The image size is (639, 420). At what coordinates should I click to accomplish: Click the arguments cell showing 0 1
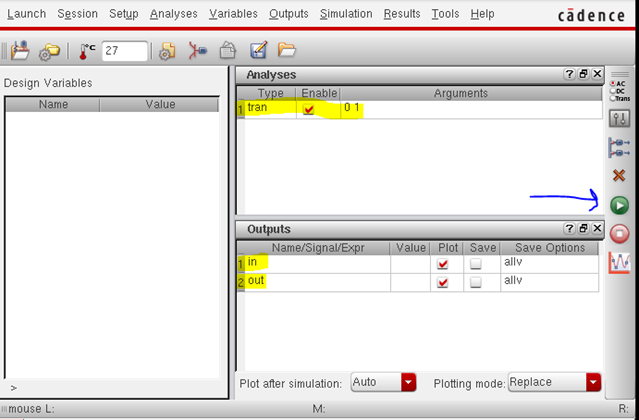click(x=471, y=109)
